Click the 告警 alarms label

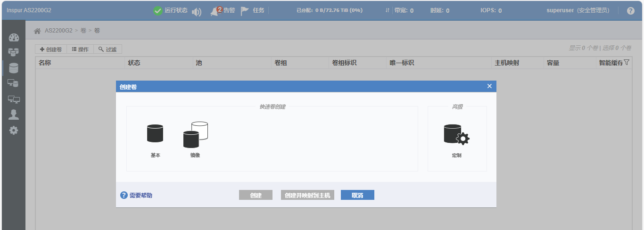229,10
